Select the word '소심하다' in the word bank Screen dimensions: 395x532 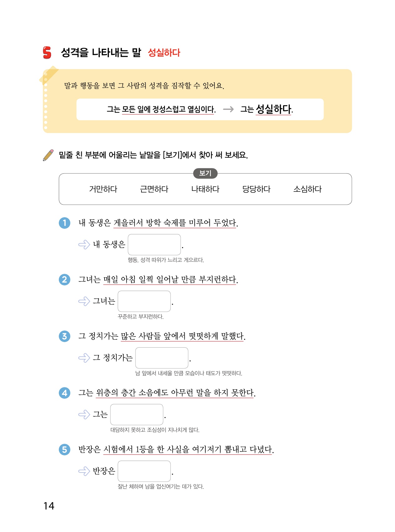(307, 189)
